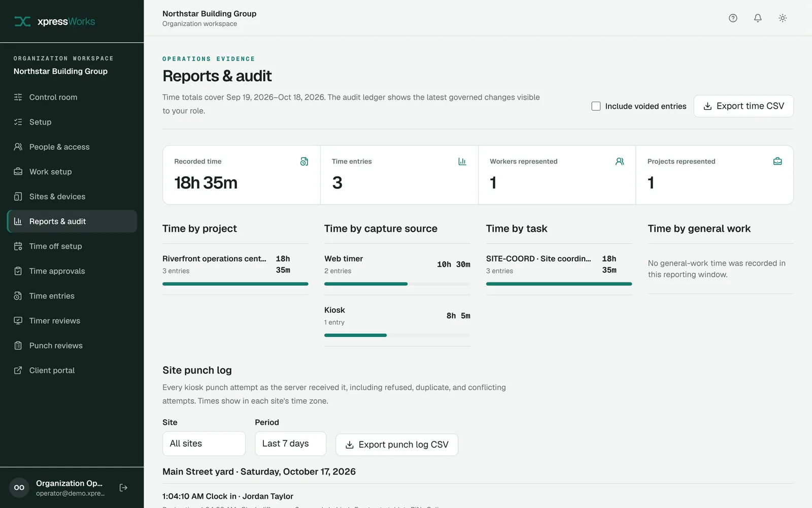Click the OO user avatar
812x508 pixels.
[x=19, y=488]
